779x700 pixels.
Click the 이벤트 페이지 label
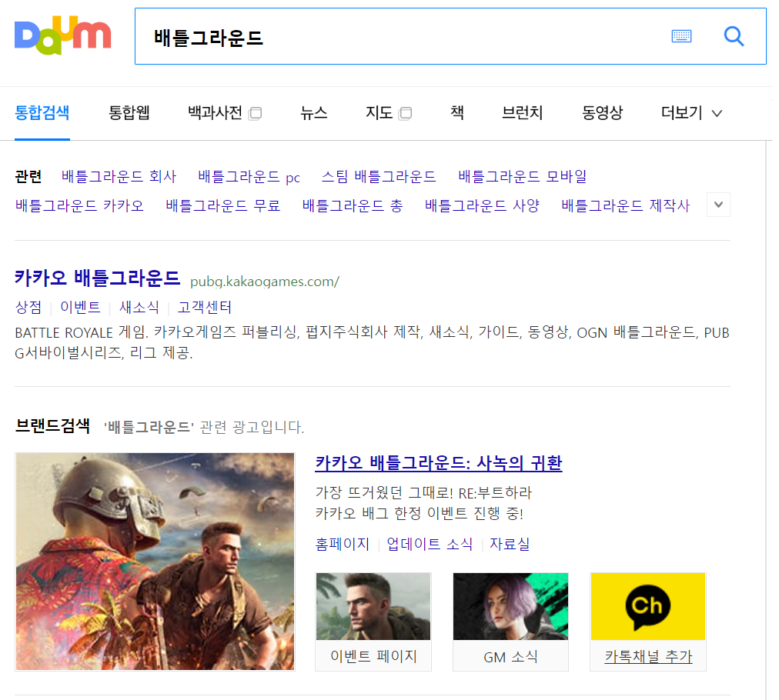(x=373, y=656)
